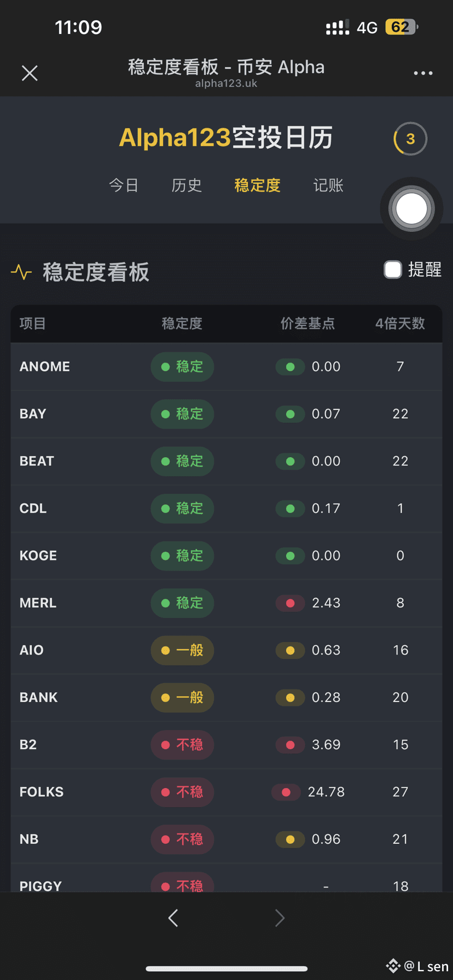Screen dimensions: 453x980
Task: Sort by the 价差基点 column header
Action: [x=307, y=324]
